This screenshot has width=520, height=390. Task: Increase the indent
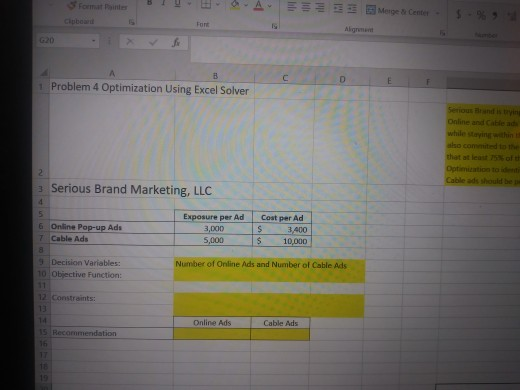[352, 9]
